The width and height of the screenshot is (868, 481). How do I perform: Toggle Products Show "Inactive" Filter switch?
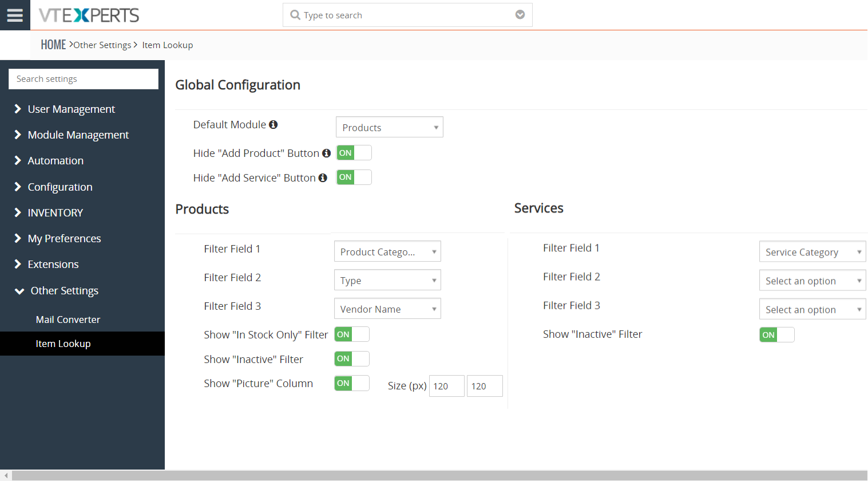(352, 359)
